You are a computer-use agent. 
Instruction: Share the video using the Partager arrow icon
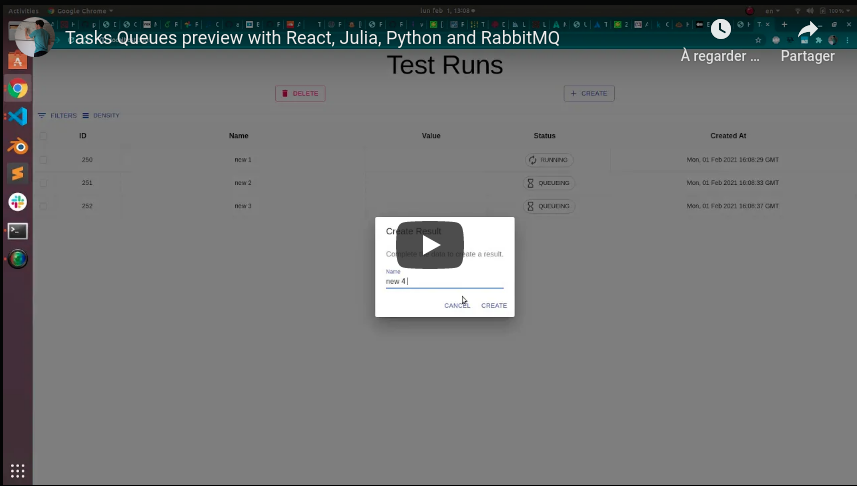tap(808, 29)
